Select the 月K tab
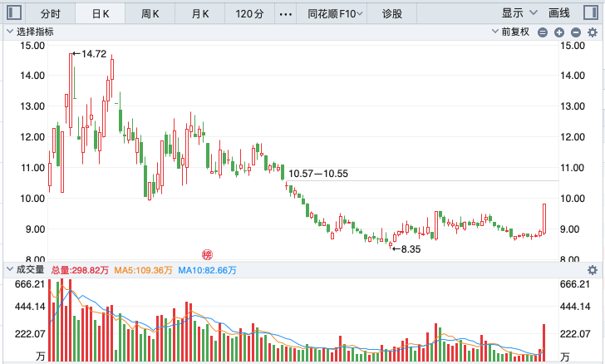 click(199, 14)
